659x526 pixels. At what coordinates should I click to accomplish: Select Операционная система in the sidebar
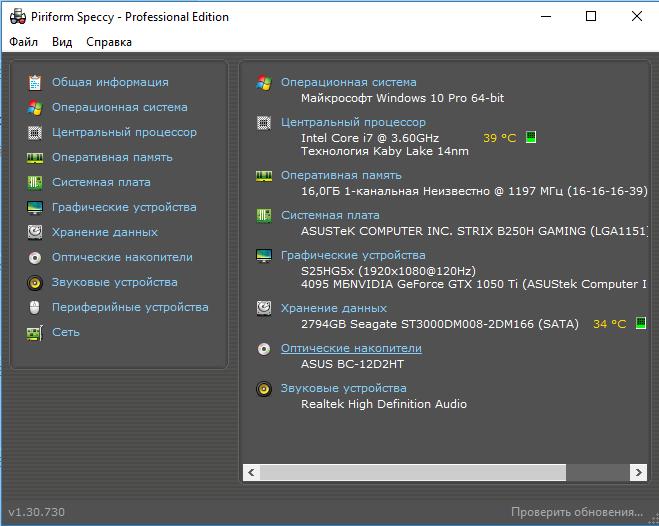click(120, 108)
